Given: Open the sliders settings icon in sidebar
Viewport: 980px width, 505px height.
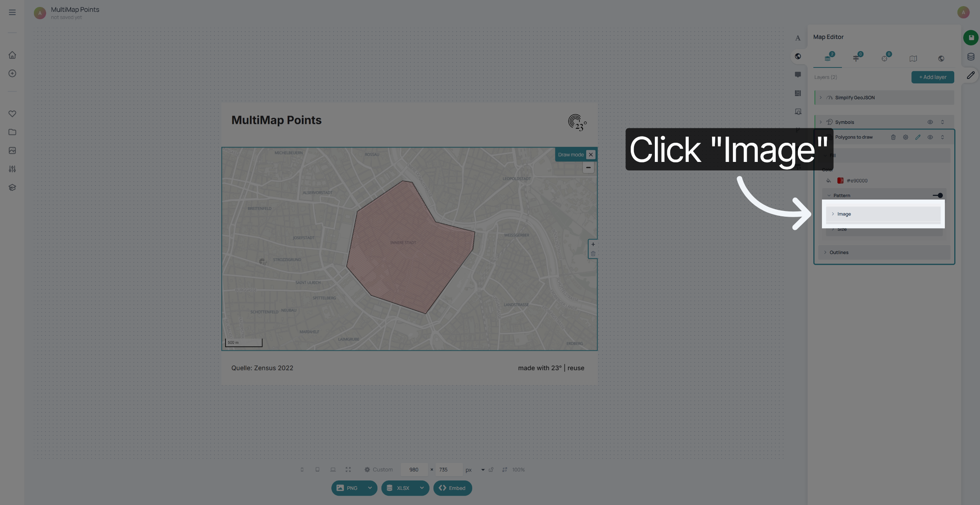Looking at the screenshot, I should pyautogui.click(x=12, y=169).
